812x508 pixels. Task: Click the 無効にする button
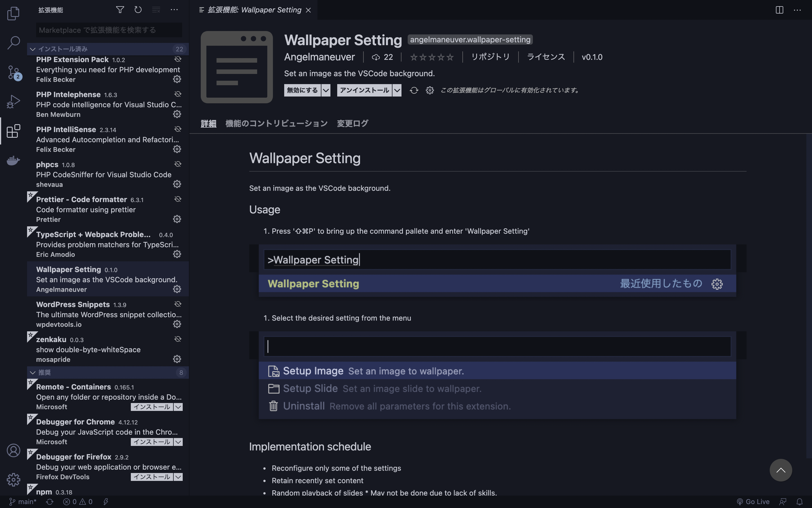[302, 90]
